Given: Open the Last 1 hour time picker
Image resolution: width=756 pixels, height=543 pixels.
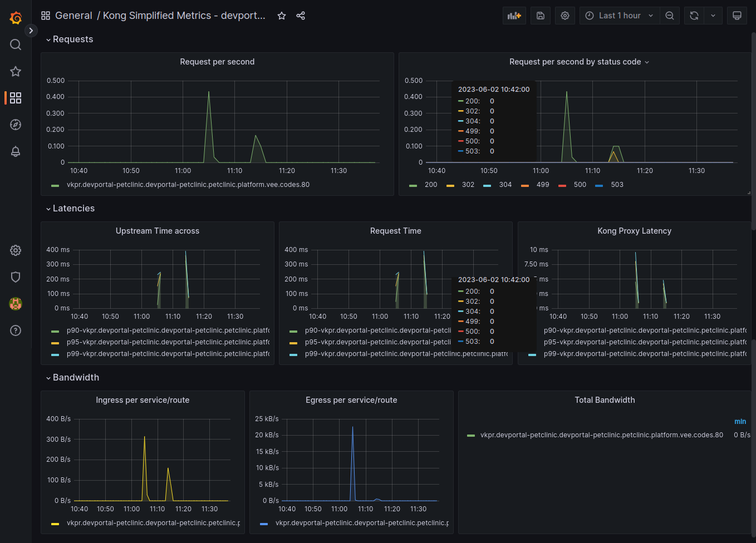Looking at the screenshot, I should pos(619,16).
